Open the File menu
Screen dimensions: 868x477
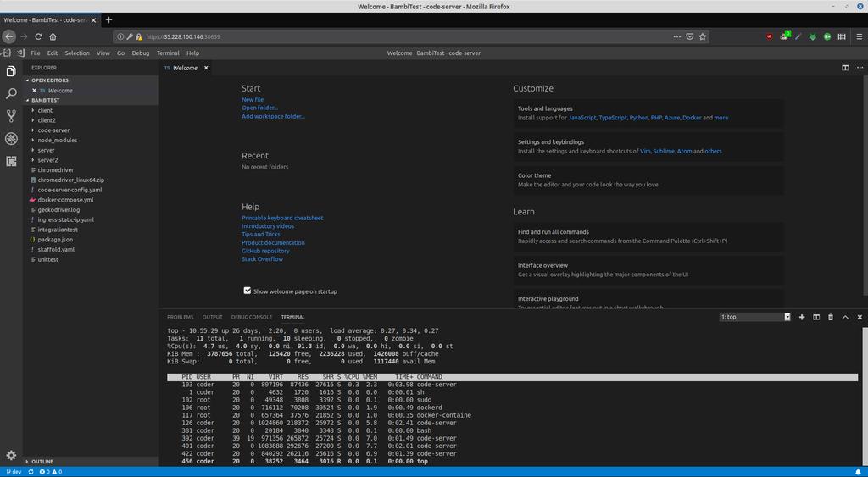point(36,53)
